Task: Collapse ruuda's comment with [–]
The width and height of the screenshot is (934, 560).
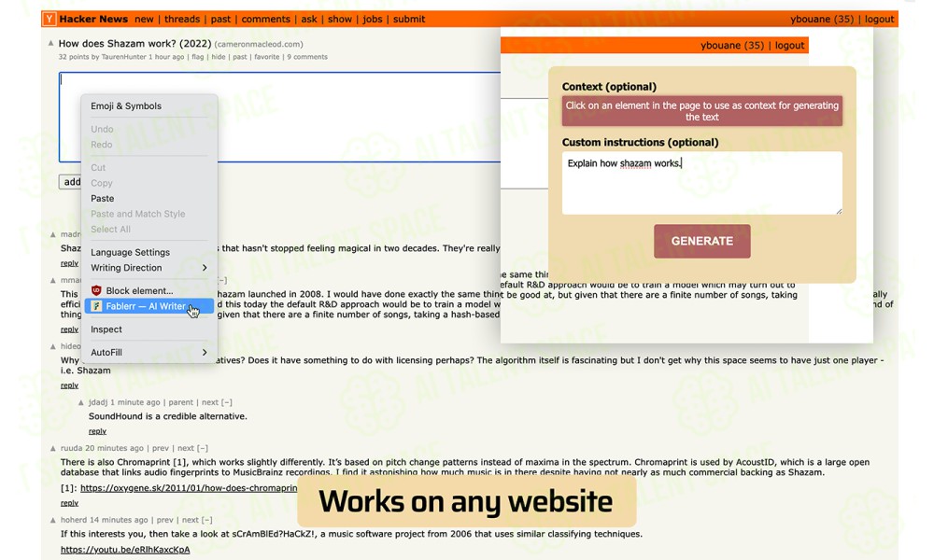Action: (202, 448)
